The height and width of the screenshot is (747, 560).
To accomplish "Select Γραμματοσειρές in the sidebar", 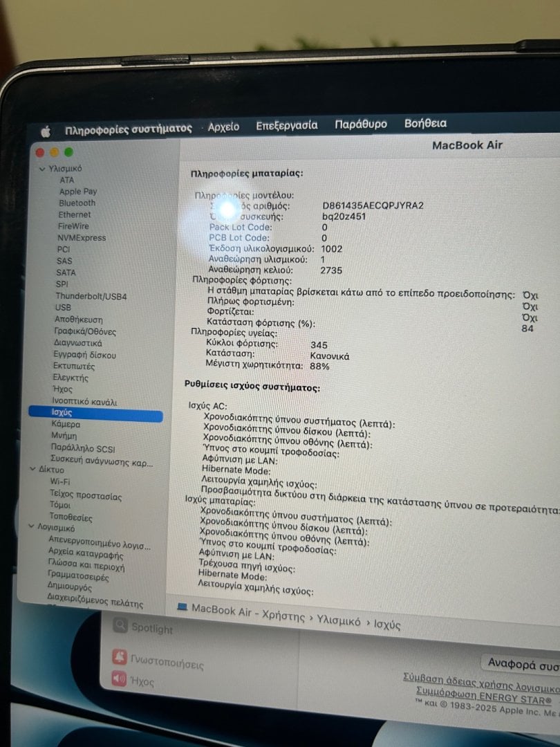I will (78, 576).
